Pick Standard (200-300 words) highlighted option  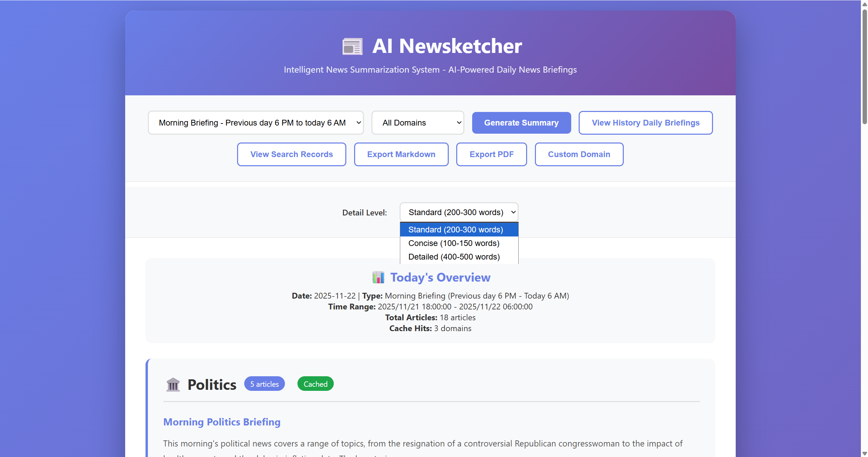point(455,230)
